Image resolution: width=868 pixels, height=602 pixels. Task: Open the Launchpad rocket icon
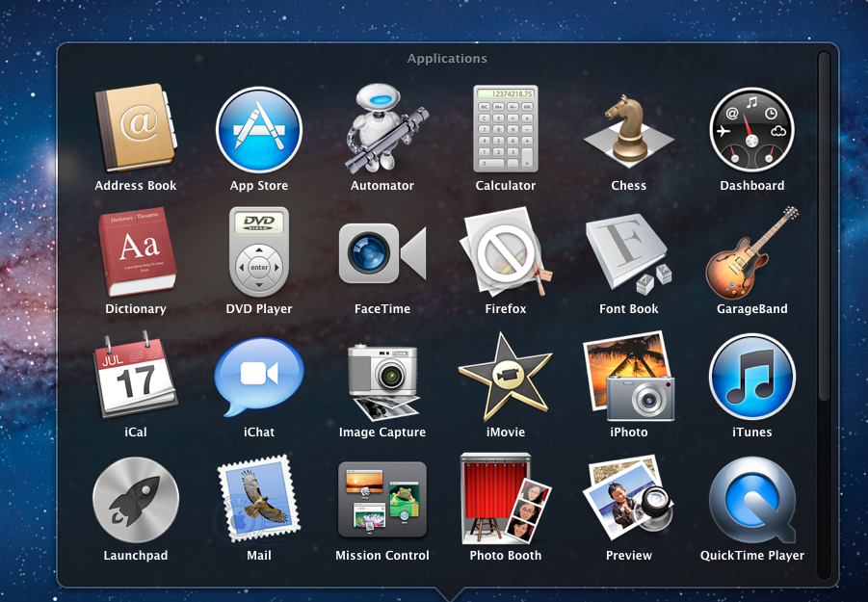click(136, 500)
